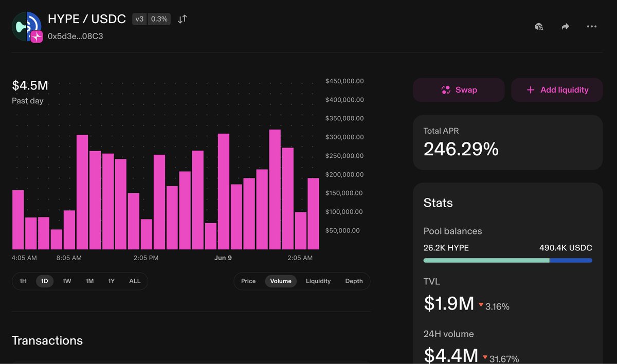Click the first volume bar at 4:05 AM
The image size is (617, 364).
click(18, 220)
